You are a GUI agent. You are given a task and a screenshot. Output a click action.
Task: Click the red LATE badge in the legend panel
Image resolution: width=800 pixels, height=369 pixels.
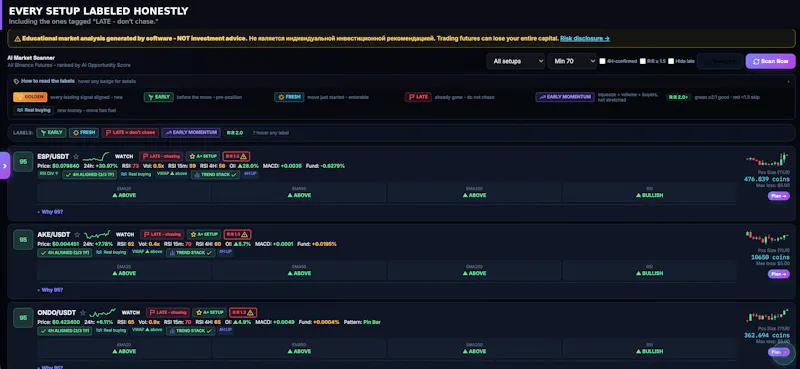tap(418, 97)
